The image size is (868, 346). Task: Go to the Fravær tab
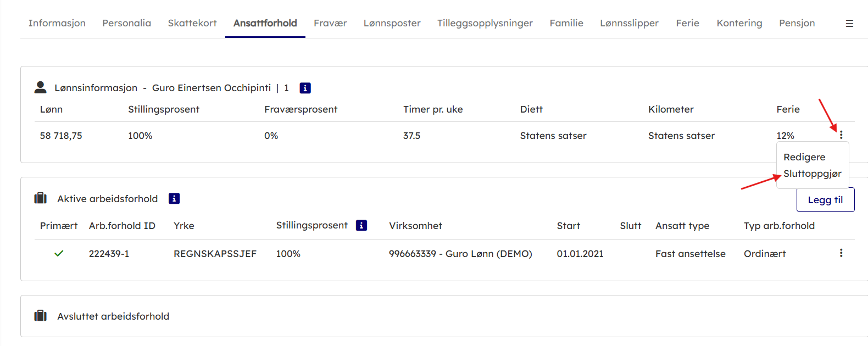click(330, 23)
